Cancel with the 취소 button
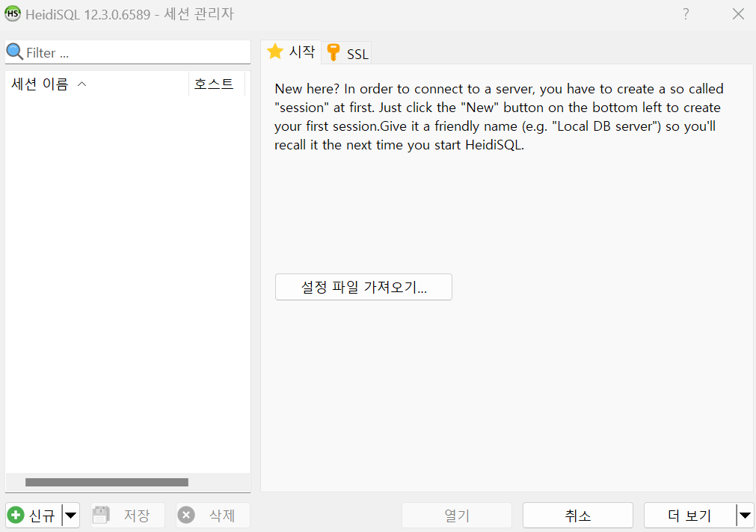 pos(577,515)
